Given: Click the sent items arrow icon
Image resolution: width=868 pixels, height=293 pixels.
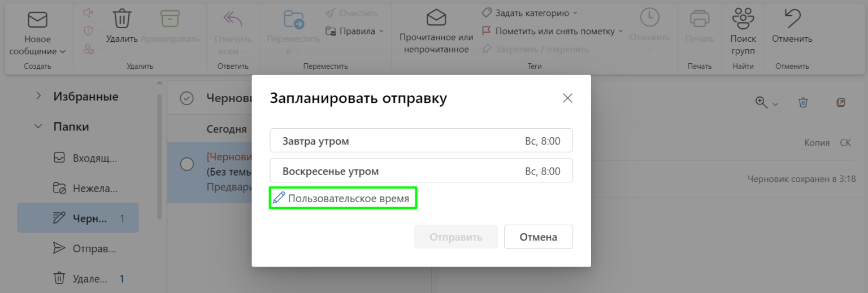Looking at the screenshot, I should coord(59,248).
